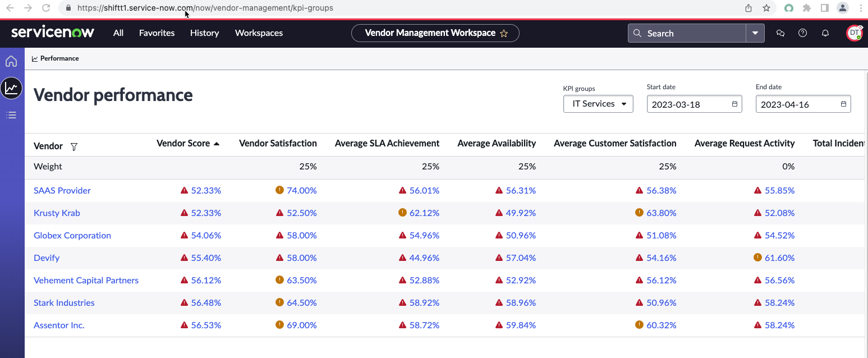This screenshot has width=868, height=358.
Task: Click Krusty Krab's 49.92% availability value
Action: [x=521, y=213]
